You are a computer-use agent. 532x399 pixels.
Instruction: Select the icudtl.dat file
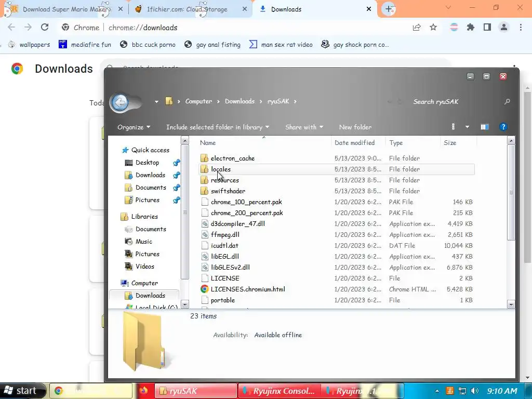[x=224, y=245]
